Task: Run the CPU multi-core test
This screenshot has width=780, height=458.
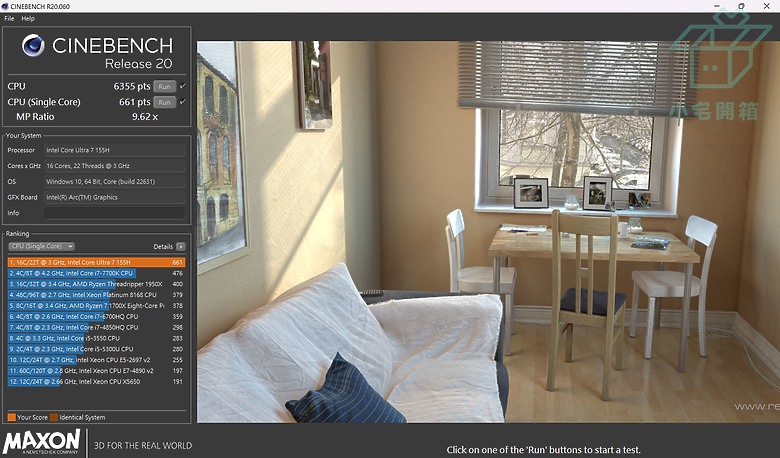Action: click(x=164, y=86)
